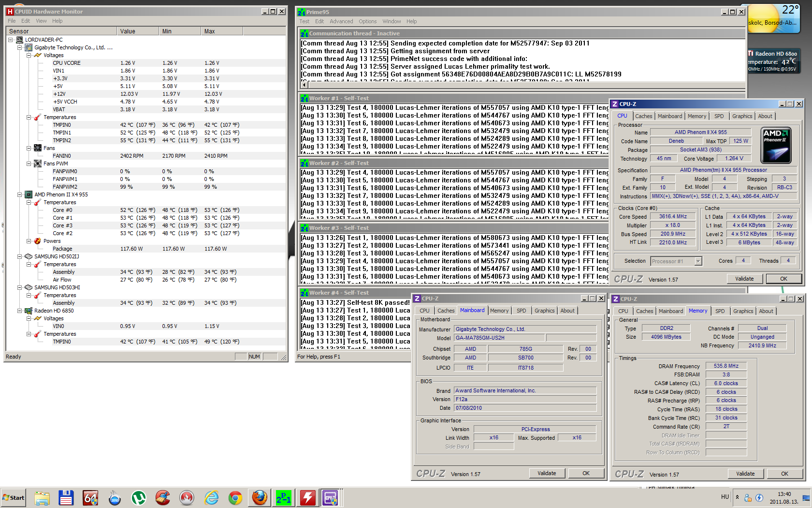The image size is (812, 508).
Task: Click the Sensor column header
Action: tap(61, 31)
